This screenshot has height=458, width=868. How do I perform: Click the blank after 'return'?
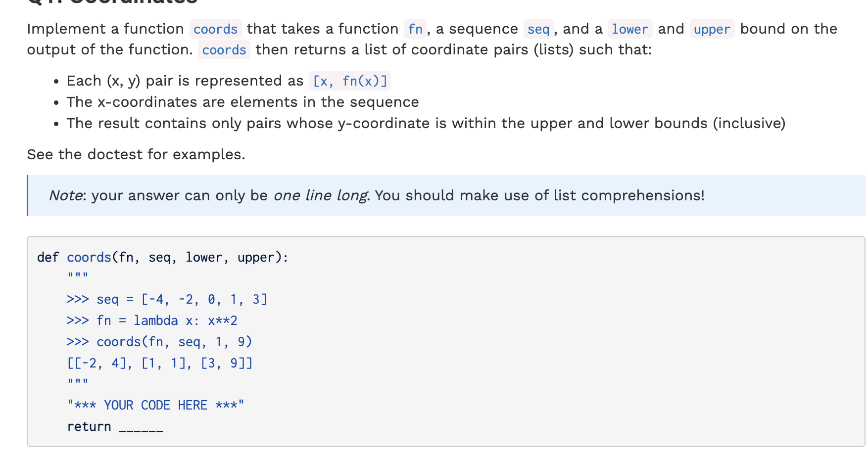tap(141, 427)
